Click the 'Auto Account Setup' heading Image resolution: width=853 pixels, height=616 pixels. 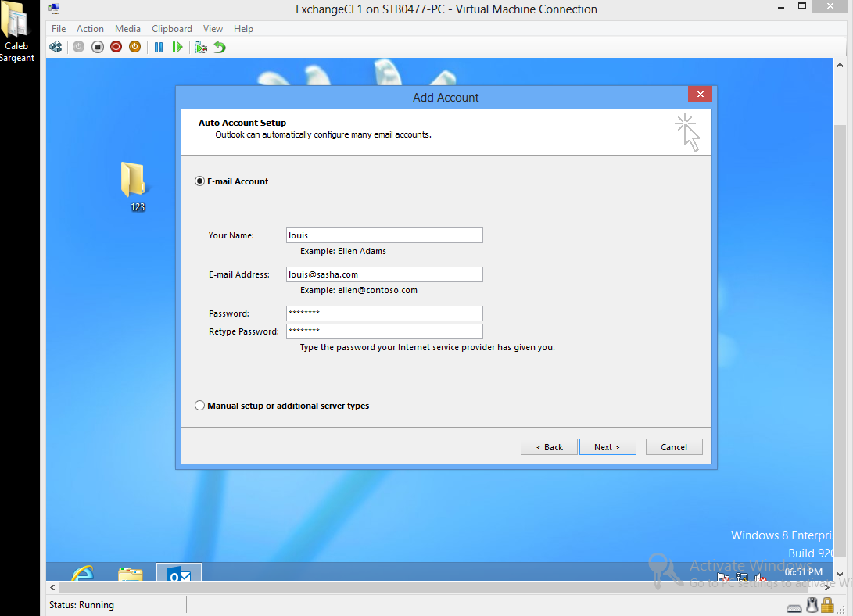pyautogui.click(x=242, y=123)
